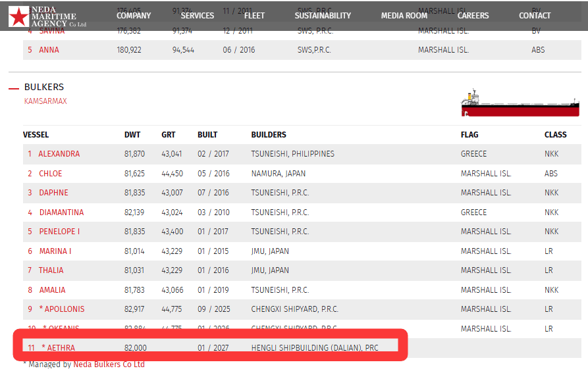Open the Amalia vessel link
The width and height of the screenshot is (588, 377).
click(51, 290)
